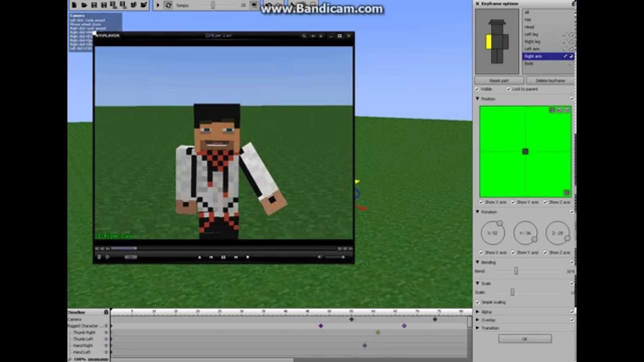Expand the Alpha section
The width and height of the screenshot is (644, 362).
pyautogui.click(x=477, y=312)
